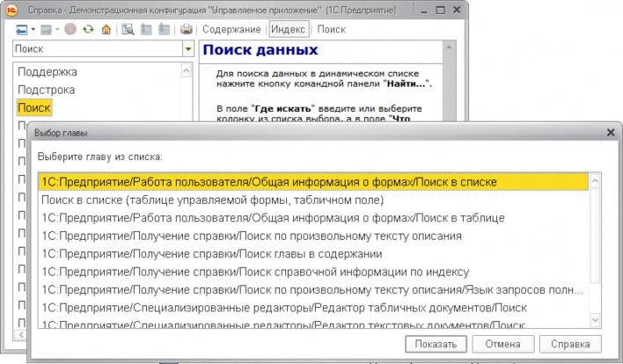Go back with the blue back arrow icon
623x364 pixels.
pos(21,30)
